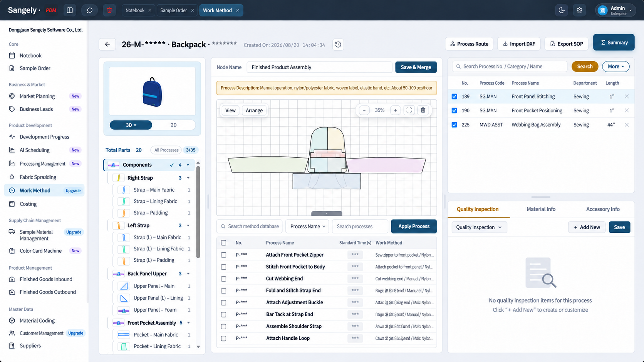Click the Save & Merge button
Viewport: 644px width, 362px height.
pos(416,67)
